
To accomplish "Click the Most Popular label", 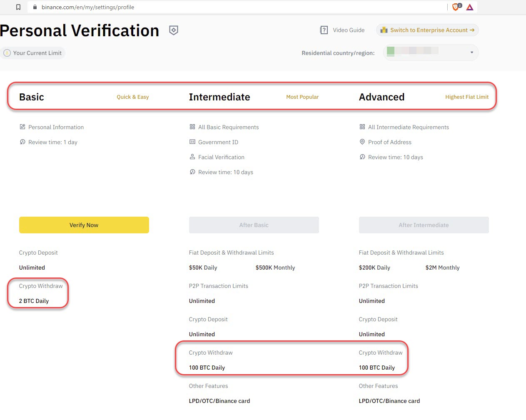I will tap(302, 97).
